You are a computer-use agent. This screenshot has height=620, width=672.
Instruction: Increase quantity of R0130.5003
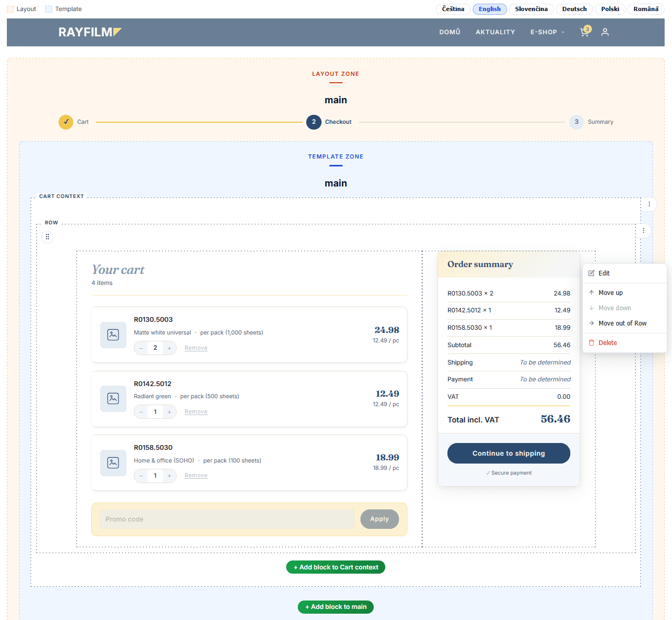(169, 348)
